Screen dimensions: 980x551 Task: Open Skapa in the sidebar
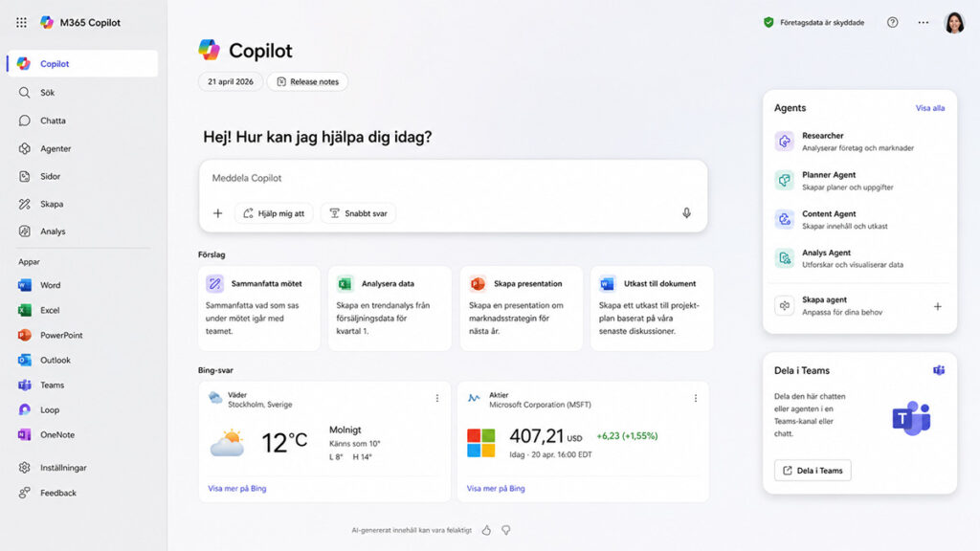pyautogui.click(x=82, y=204)
